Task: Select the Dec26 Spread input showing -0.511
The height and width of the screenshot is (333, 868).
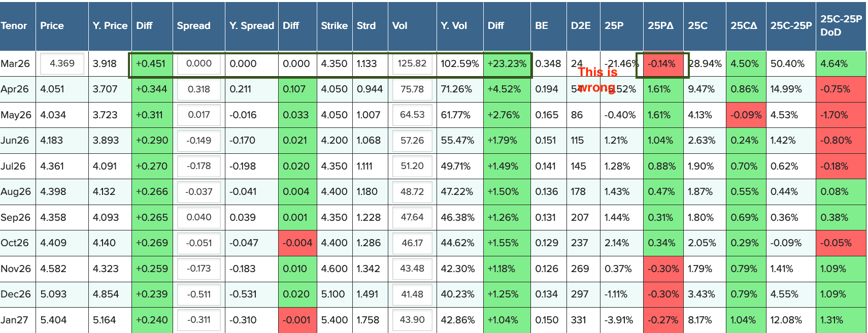Action: point(198,294)
